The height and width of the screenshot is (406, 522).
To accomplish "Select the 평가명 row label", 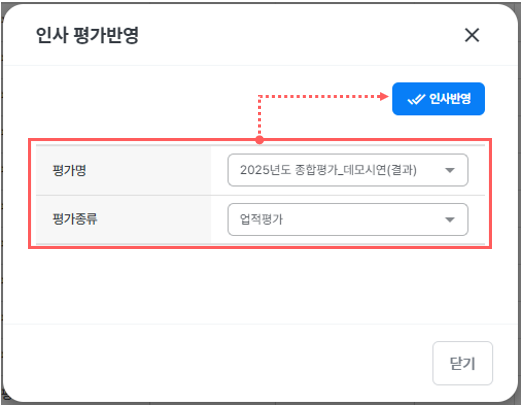I will pyautogui.click(x=69, y=170).
